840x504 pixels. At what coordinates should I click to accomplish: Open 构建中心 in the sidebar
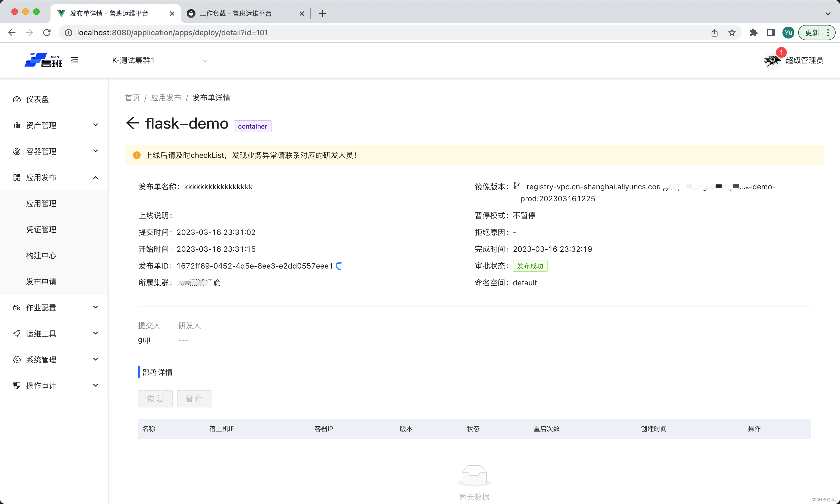[x=42, y=256]
